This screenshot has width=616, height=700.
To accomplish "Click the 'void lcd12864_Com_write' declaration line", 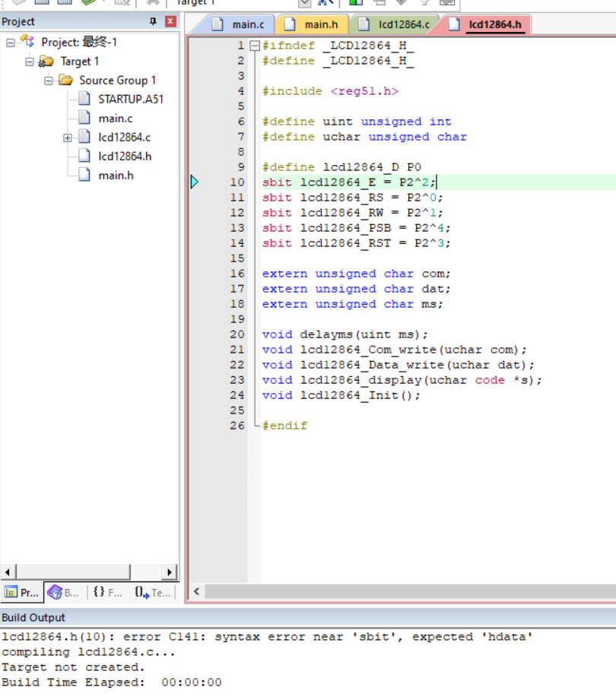I will click(x=395, y=350).
